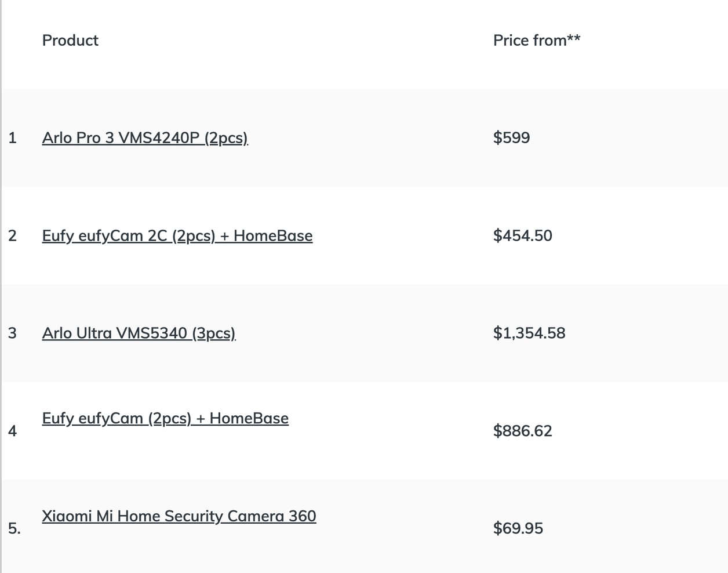Viewport: 728px width, 573px height.
Task: Click the $599 price
Action: (x=511, y=138)
